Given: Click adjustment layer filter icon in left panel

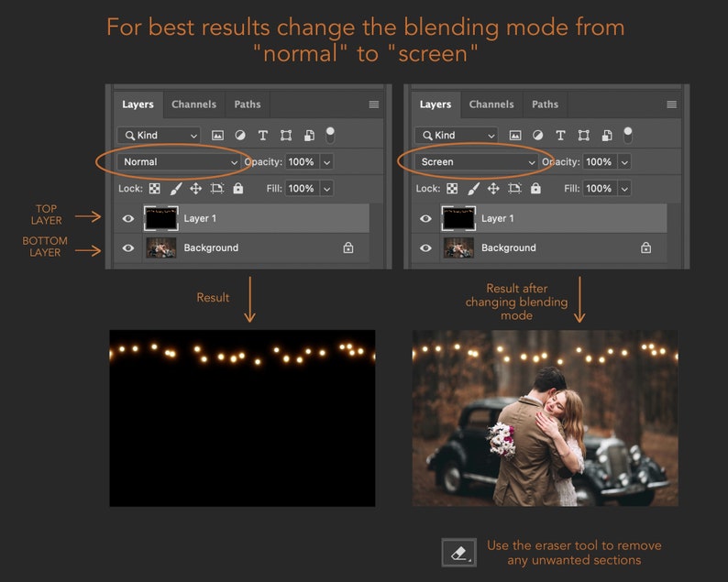Looking at the screenshot, I should (240, 135).
